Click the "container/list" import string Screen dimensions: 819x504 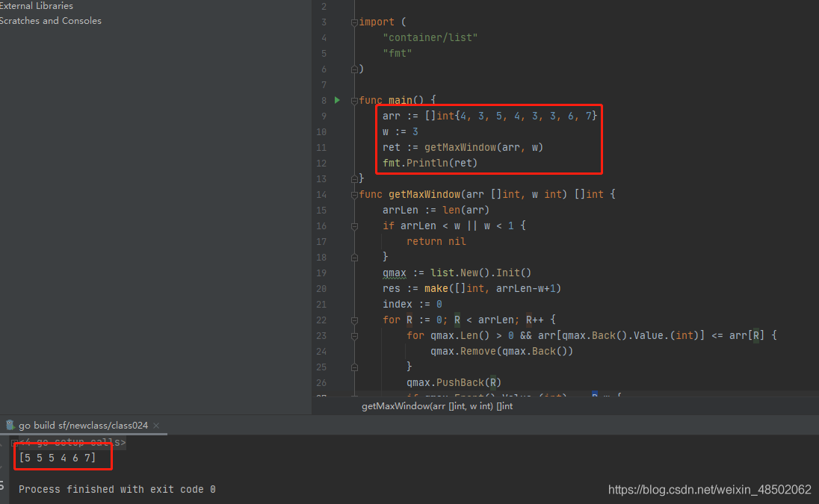(x=430, y=37)
